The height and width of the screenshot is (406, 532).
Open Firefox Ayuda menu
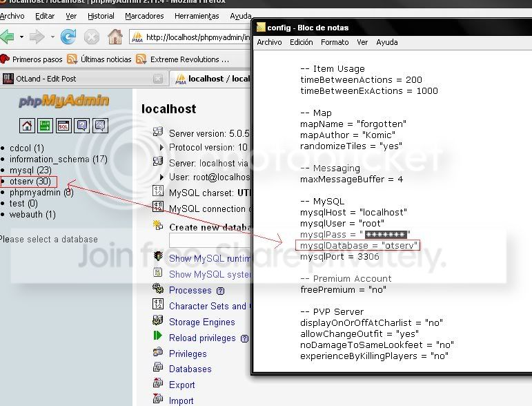(x=240, y=16)
